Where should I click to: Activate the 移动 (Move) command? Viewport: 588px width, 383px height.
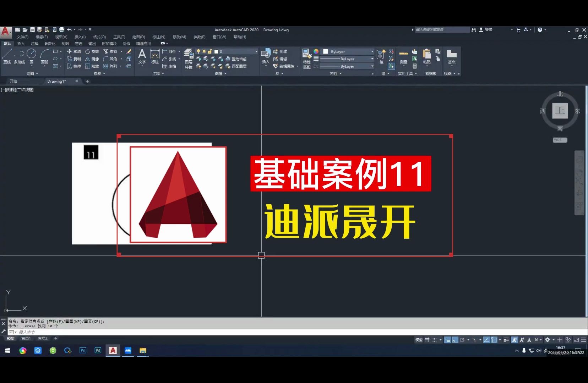74,51
